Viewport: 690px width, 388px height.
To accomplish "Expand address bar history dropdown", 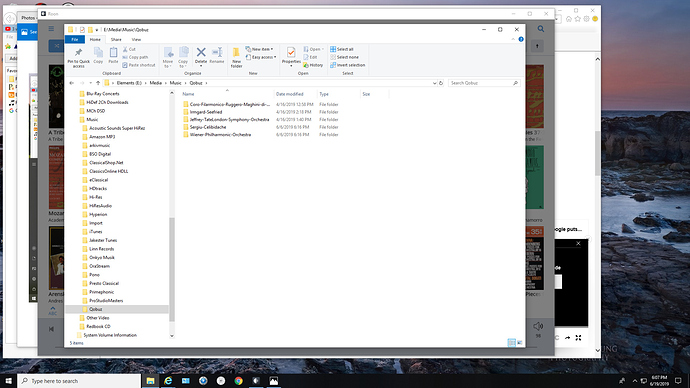I will pos(434,83).
